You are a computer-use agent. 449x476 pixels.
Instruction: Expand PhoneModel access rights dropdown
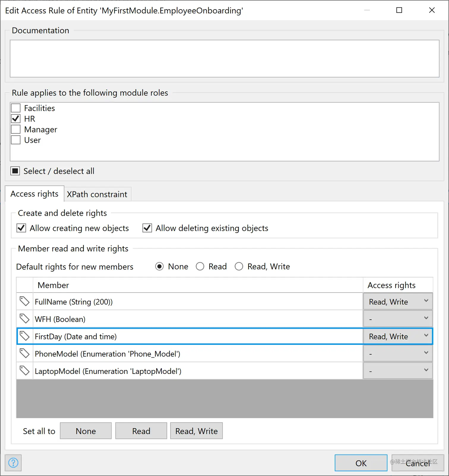click(x=398, y=353)
